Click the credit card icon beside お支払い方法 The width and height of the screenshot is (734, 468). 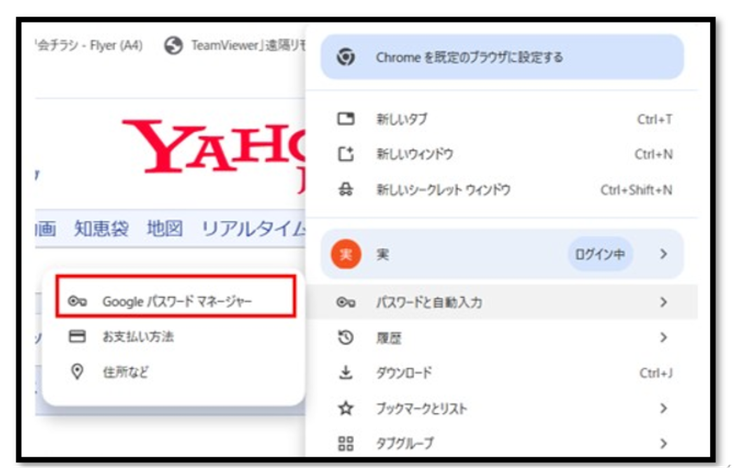tap(77, 336)
